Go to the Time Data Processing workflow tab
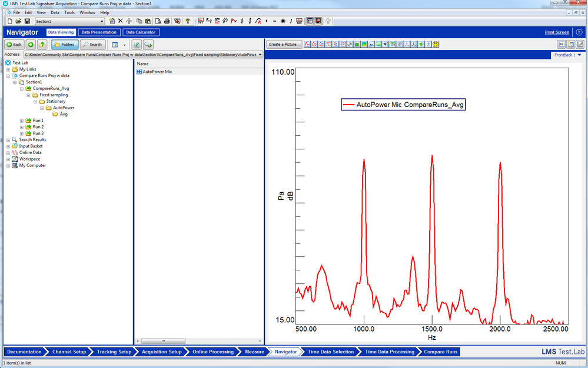 coord(390,352)
